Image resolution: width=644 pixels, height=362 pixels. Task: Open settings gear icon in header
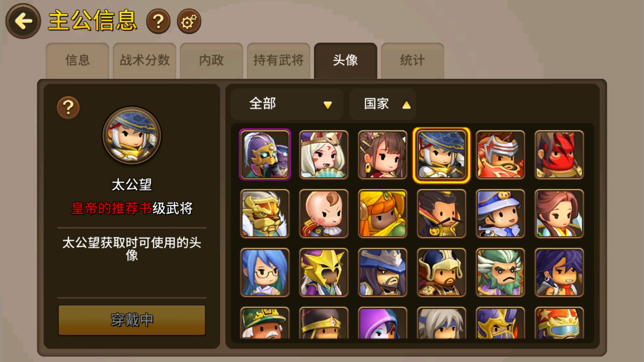pyautogui.click(x=189, y=21)
